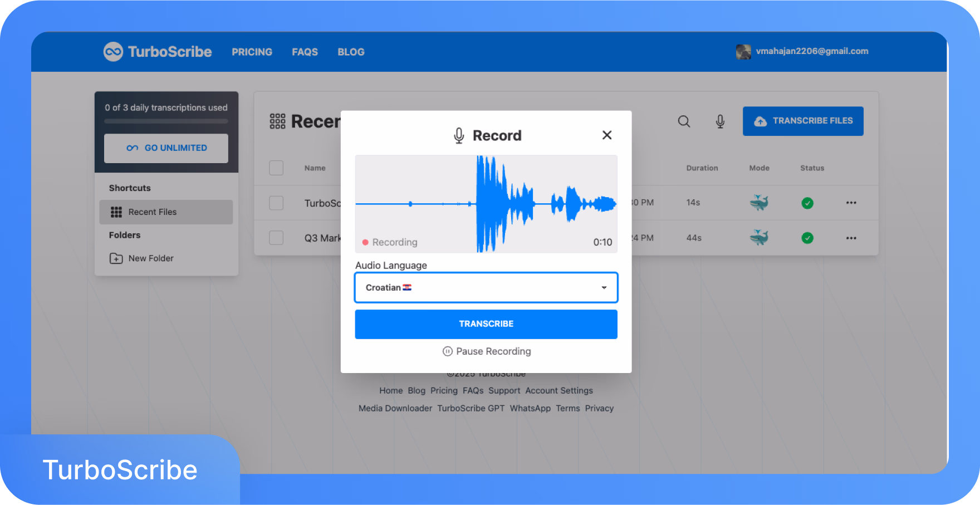The image size is (980, 505).
Task: Open the more options dots for 44s row
Action: 851,238
